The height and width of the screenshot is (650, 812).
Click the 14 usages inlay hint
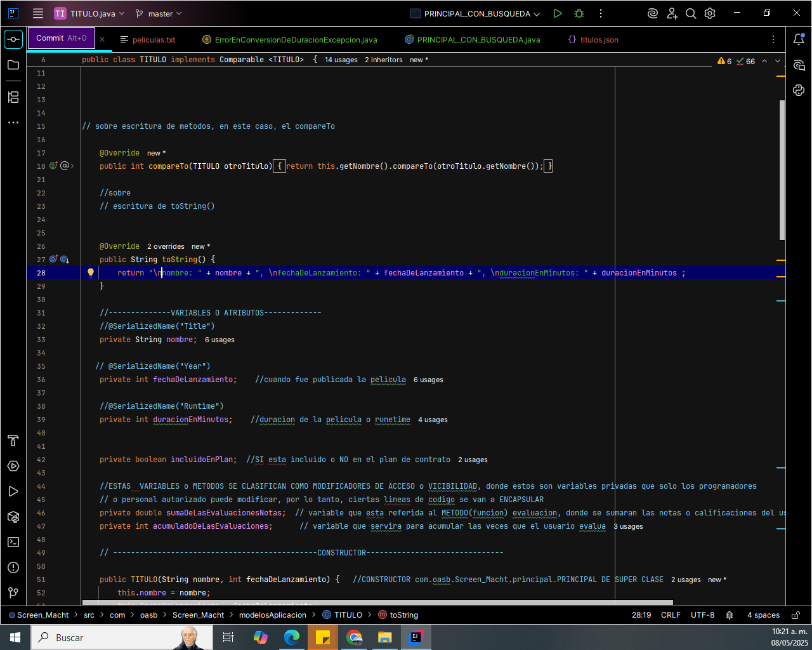(341, 60)
